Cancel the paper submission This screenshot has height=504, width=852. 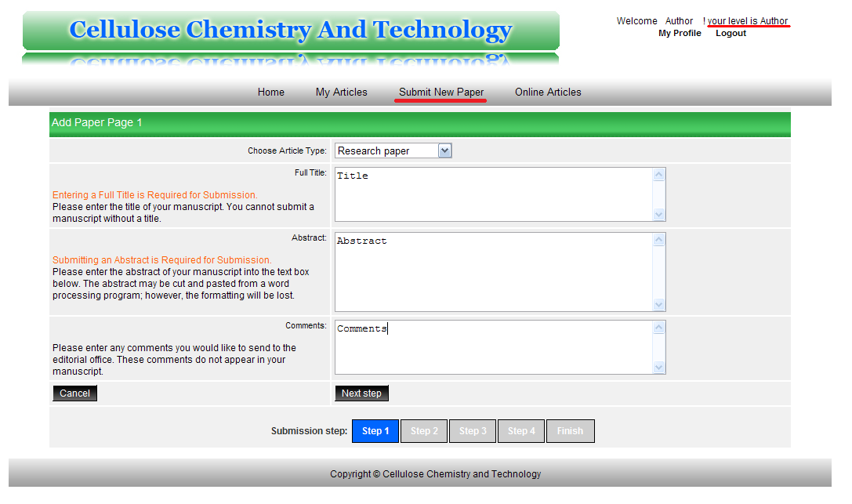74,393
